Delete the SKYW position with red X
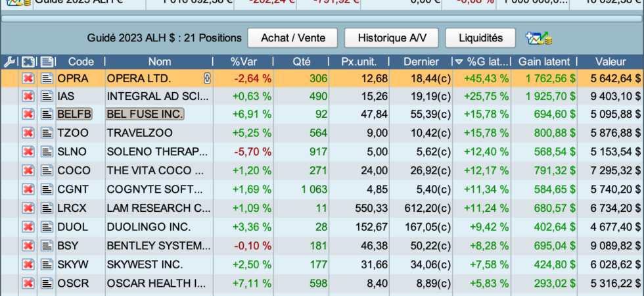The image size is (644, 296). (x=28, y=264)
